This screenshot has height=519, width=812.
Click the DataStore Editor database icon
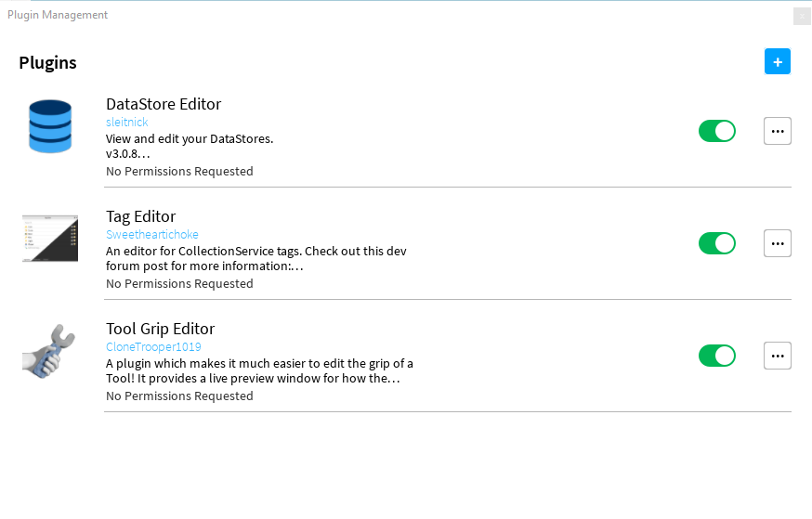click(x=50, y=126)
